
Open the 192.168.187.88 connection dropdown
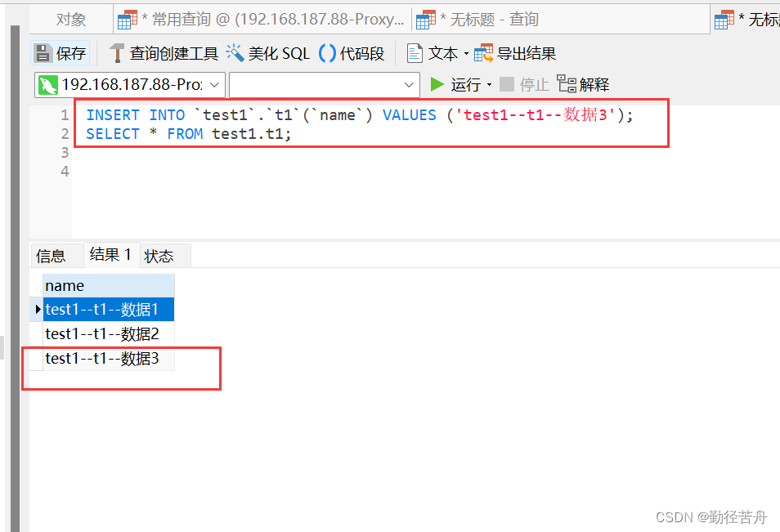pos(130,85)
